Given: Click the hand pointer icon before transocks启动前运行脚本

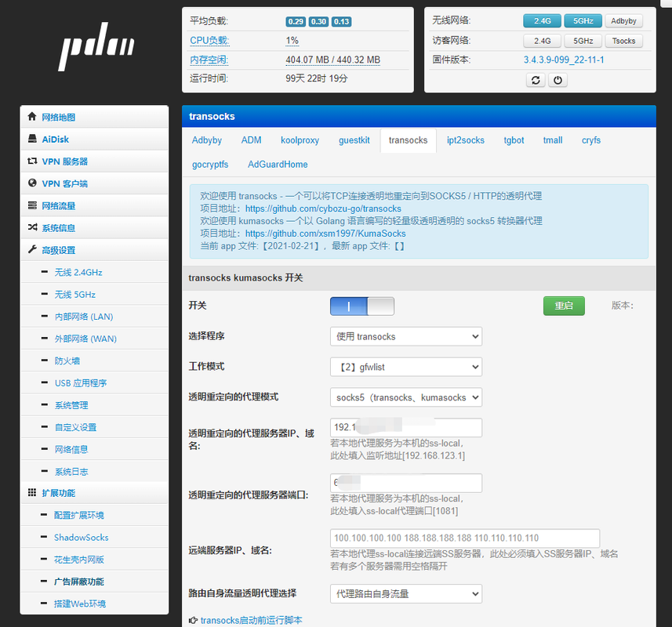Looking at the screenshot, I should pos(193,620).
